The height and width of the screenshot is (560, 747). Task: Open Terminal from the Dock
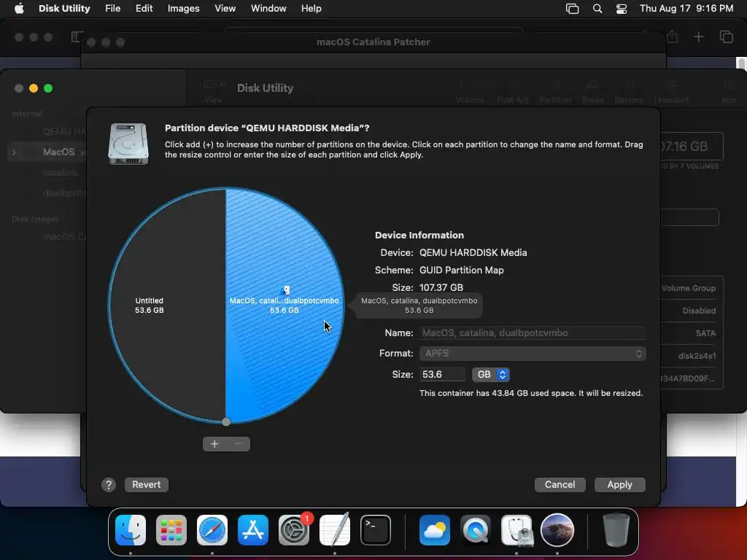(x=376, y=530)
